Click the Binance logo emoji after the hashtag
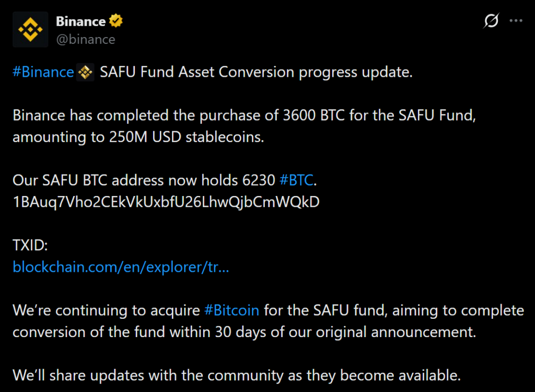The image size is (535, 392). pos(85,72)
